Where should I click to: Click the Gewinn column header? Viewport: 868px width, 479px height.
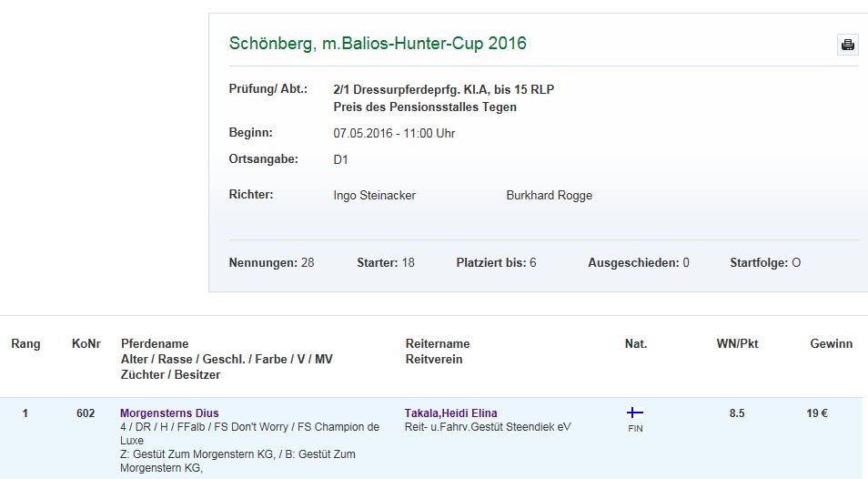pyautogui.click(x=832, y=344)
